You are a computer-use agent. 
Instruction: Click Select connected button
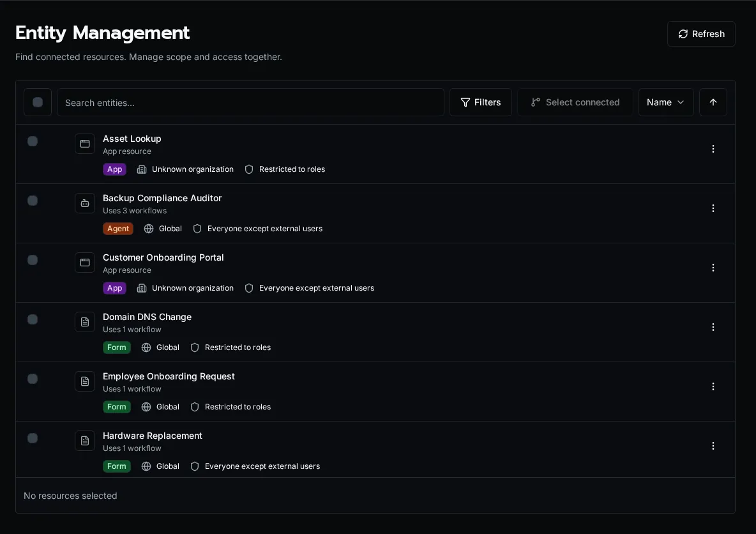tap(575, 102)
